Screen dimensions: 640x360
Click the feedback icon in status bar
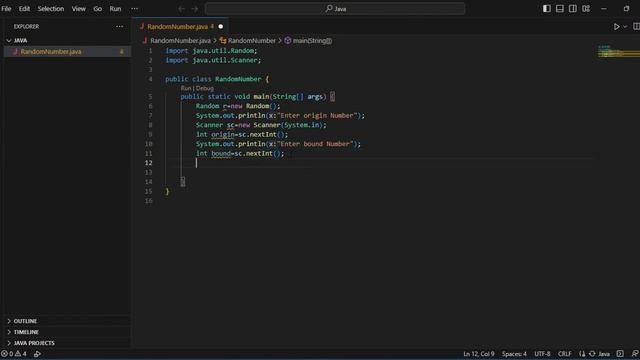click(x=635, y=354)
